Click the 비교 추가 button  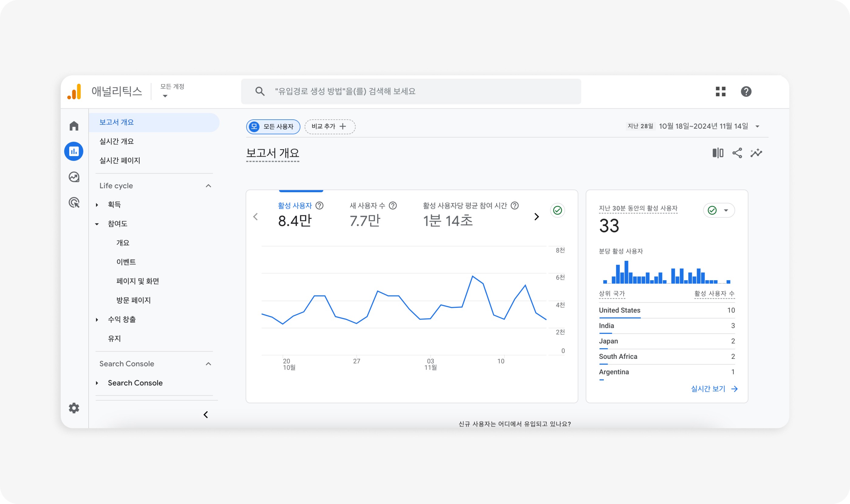coord(330,127)
